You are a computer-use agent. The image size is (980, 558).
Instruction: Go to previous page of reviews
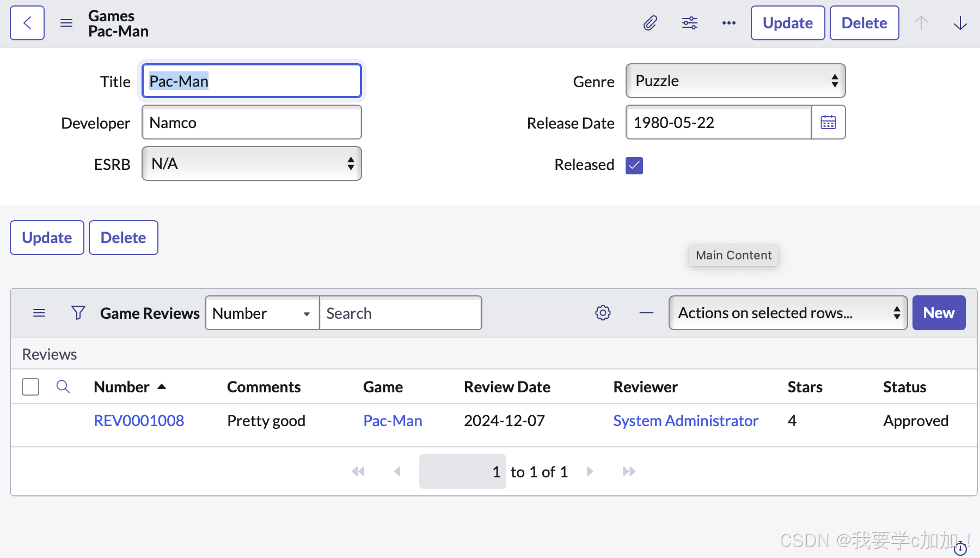click(x=397, y=471)
